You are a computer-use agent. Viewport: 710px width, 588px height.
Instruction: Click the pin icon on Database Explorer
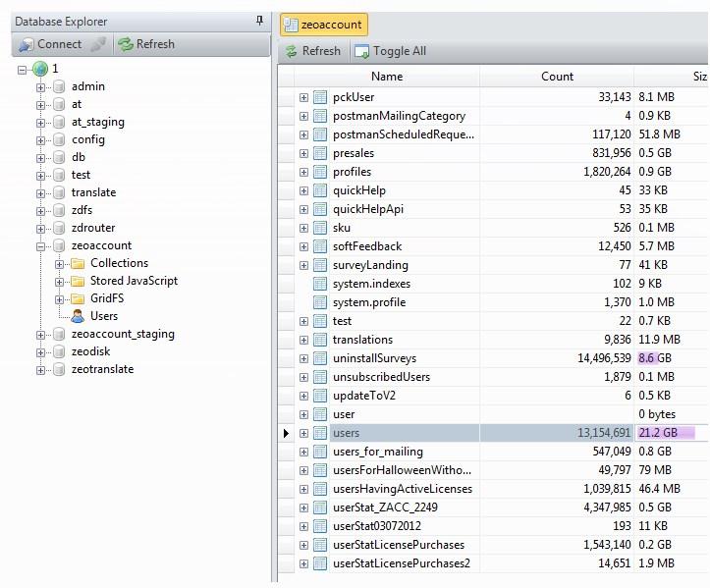tap(259, 21)
